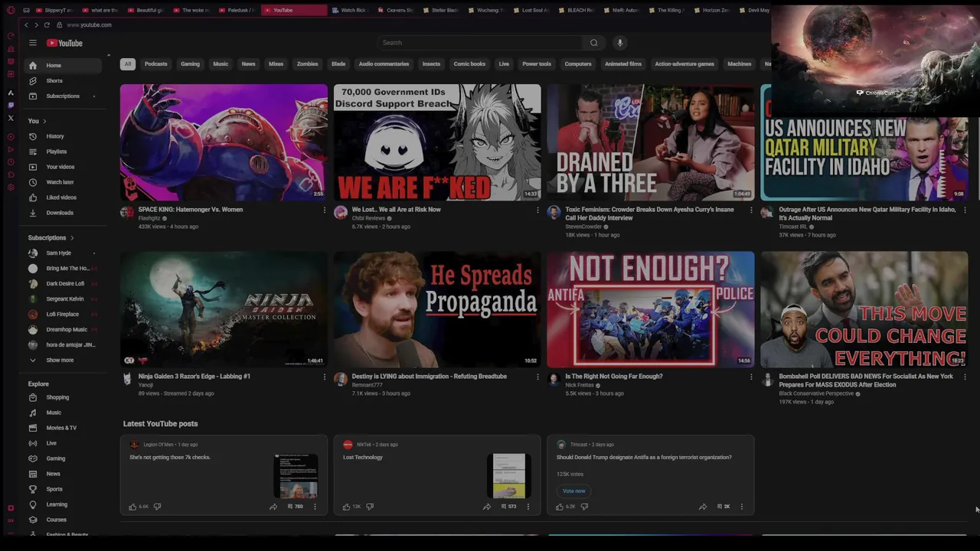Go back with browser back arrow

click(26, 25)
